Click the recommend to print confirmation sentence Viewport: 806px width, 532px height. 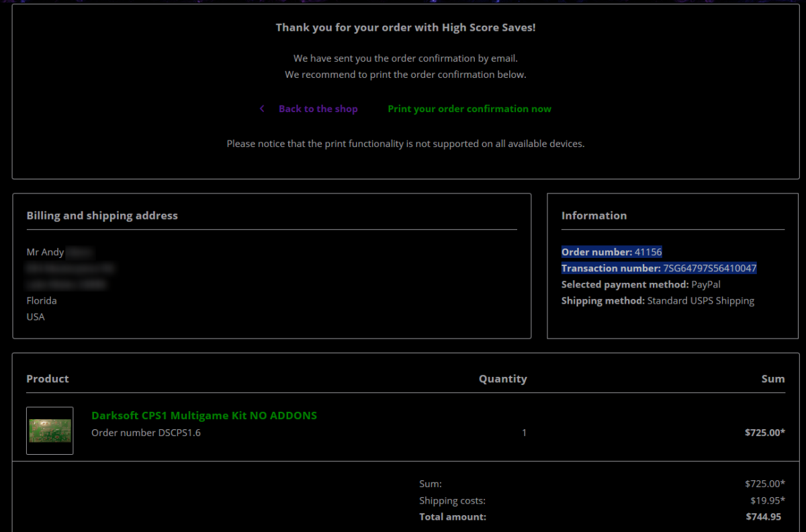406,75
